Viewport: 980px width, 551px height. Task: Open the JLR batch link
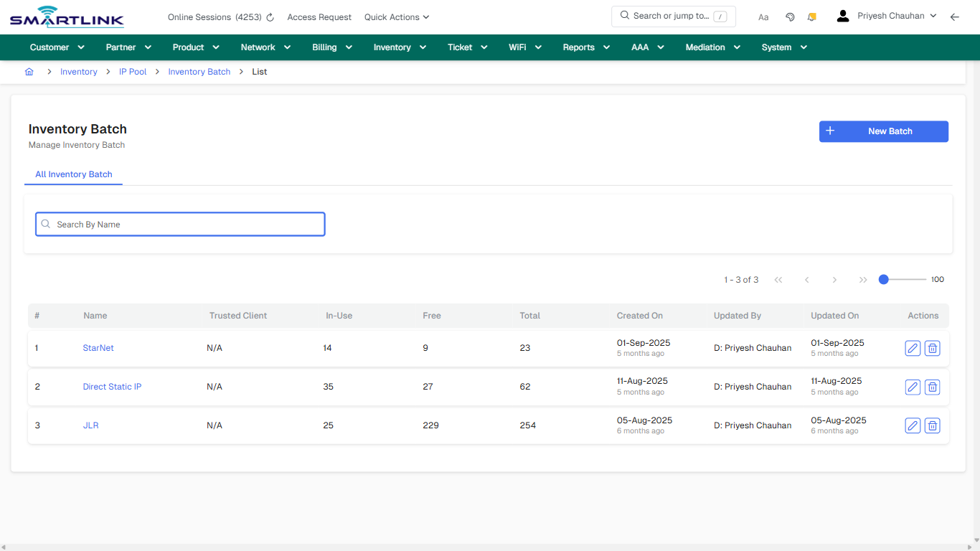pos(90,425)
